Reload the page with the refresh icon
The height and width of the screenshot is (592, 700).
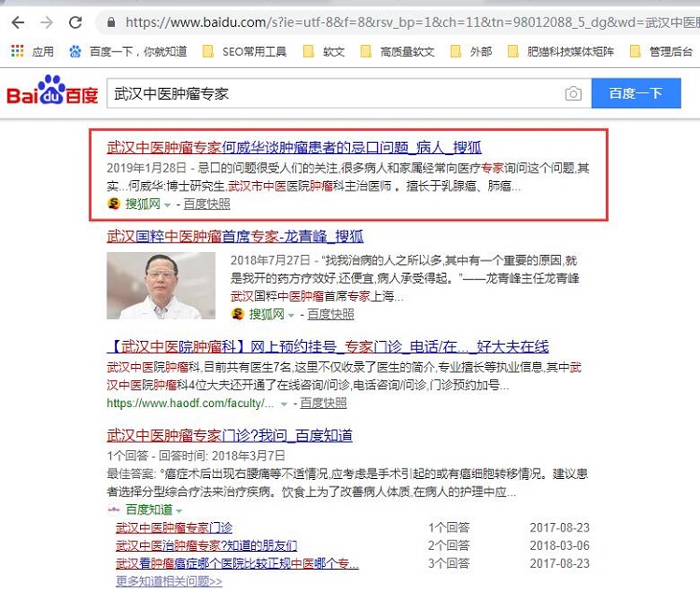point(76,21)
